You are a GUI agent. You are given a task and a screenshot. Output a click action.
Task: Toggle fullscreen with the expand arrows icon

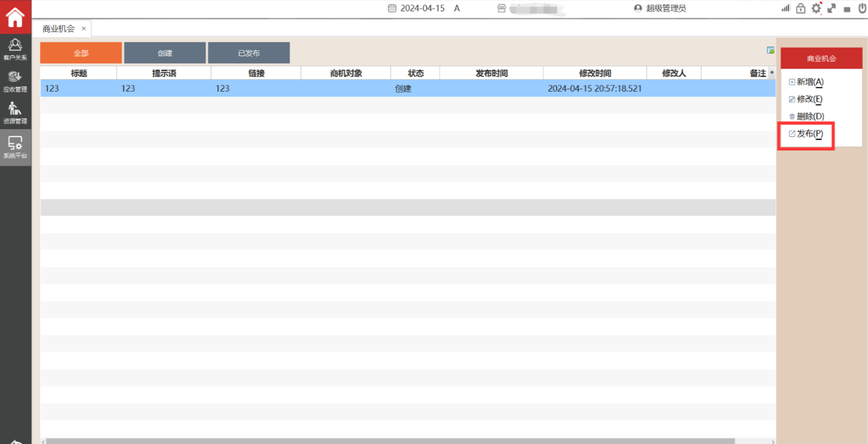pyautogui.click(x=832, y=8)
